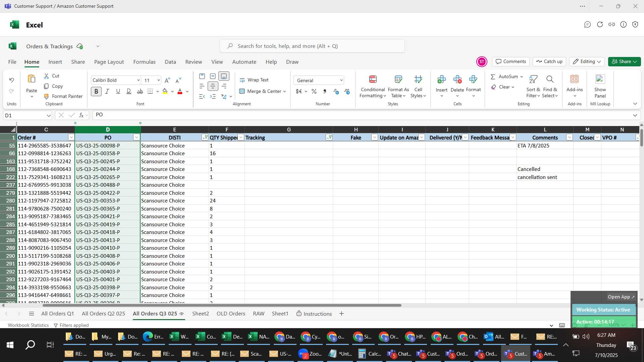Click the Insert cells icon
Image resolution: width=644 pixels, height=362 pixels.
click(x=441, y=79)
